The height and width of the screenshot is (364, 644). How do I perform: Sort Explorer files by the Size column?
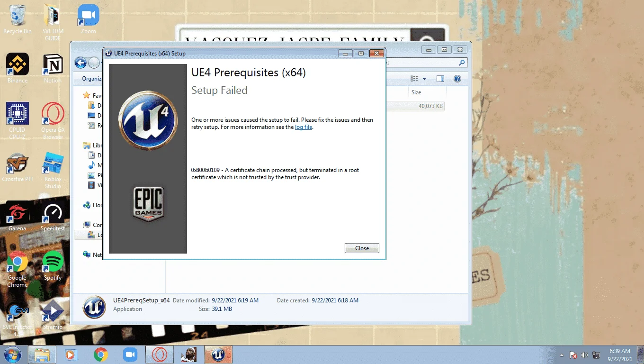tap(427, 92)
